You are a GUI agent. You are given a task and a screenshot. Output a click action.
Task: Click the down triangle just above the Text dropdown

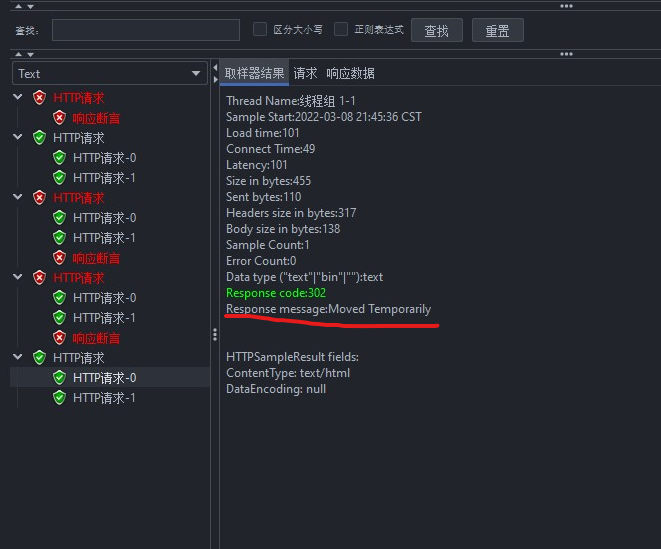(30, 54)
